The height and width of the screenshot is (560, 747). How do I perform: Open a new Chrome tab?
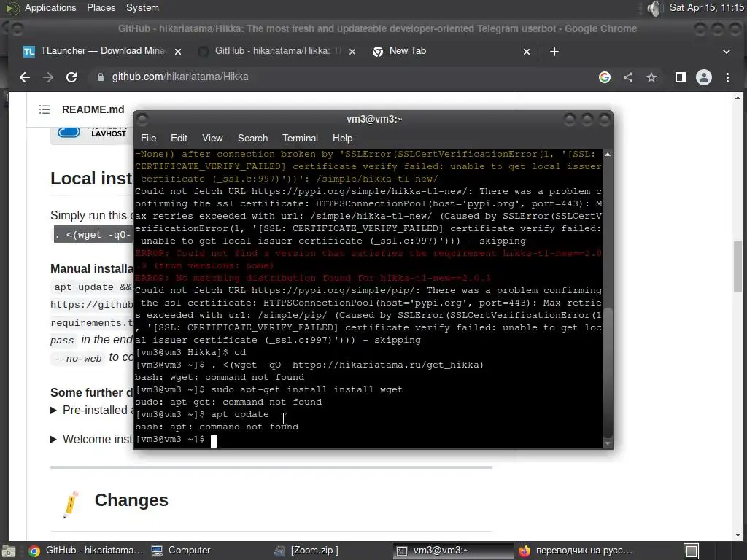554,52
